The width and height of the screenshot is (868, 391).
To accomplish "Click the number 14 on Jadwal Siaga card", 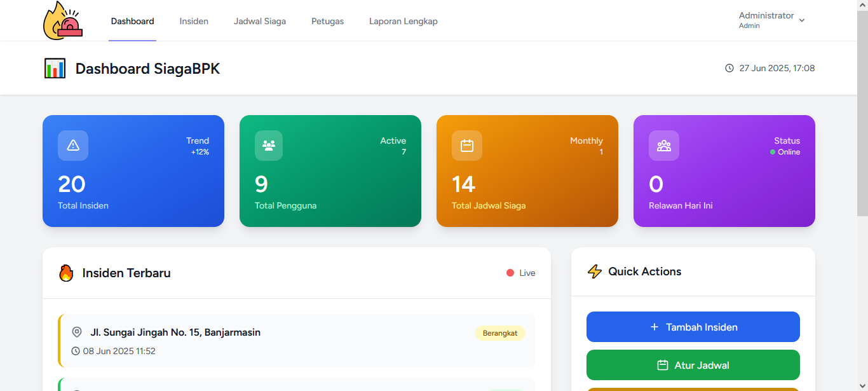I will pos(464,184).
